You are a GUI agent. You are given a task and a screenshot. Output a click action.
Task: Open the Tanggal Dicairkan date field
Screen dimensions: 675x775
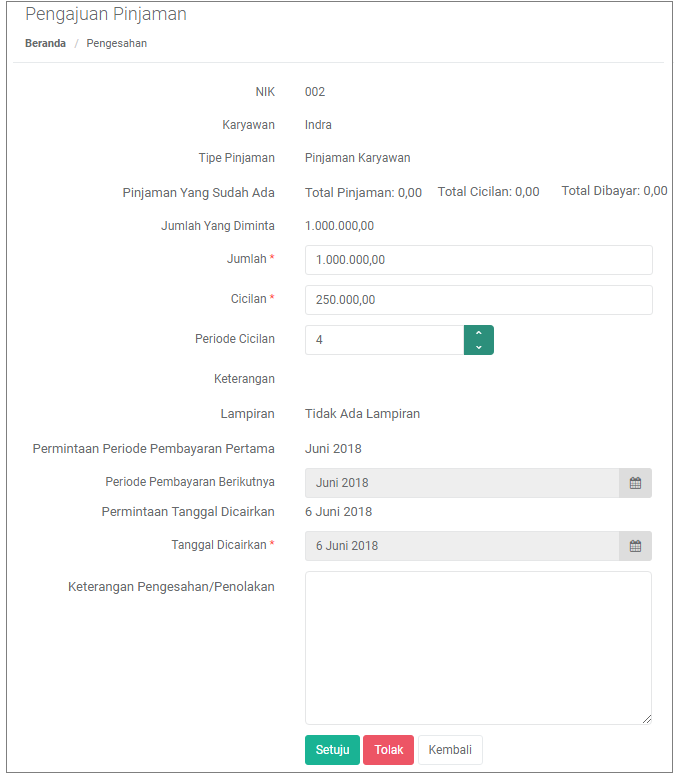click(462, 546)
